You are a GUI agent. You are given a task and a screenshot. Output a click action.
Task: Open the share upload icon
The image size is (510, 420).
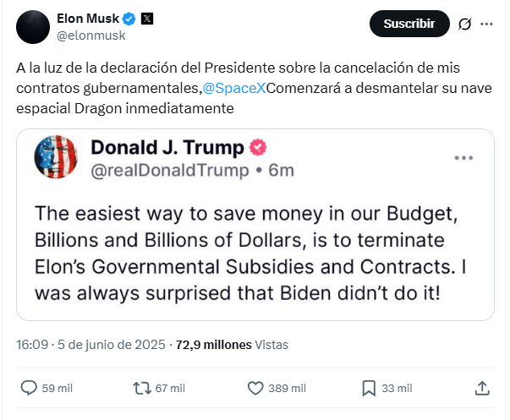[x=482, y=388]
